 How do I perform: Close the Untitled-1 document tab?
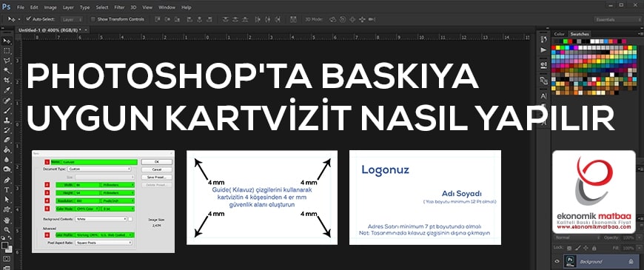87,30
